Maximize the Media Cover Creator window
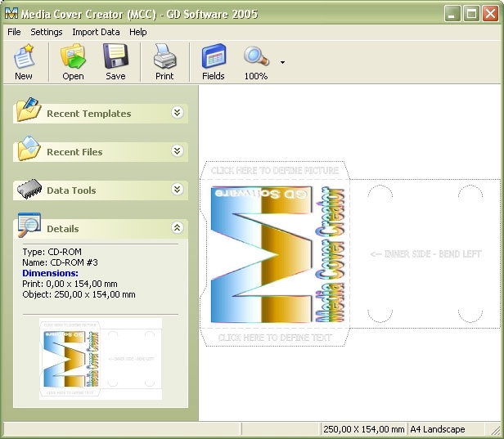The width and height of the screenshot is (504, 439). tap(471, 13)
